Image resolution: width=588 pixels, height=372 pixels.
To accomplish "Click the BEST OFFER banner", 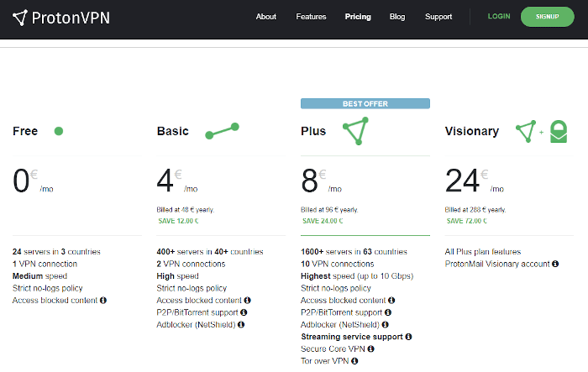I will pyautogui.click(x=365, y=103).
